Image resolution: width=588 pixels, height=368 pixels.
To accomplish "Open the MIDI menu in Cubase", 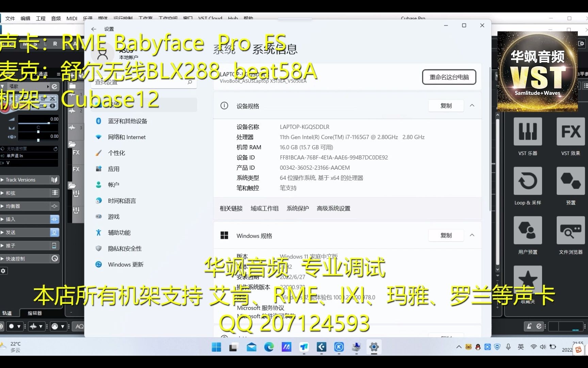I will [x=71, y=18].
